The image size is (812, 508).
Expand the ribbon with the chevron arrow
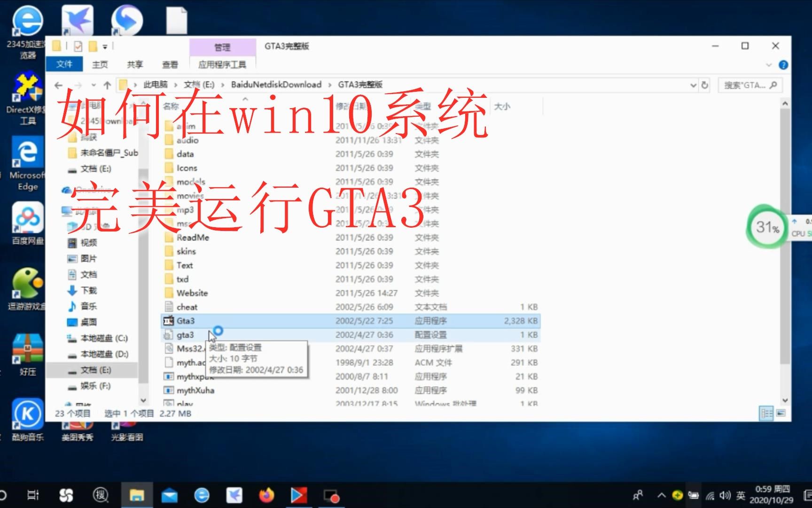click(769, 65)
